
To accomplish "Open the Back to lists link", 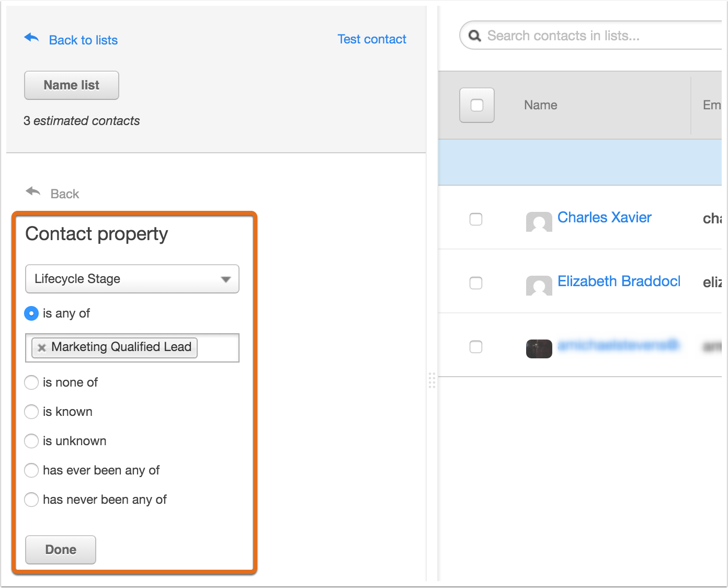I will [83, 40].
